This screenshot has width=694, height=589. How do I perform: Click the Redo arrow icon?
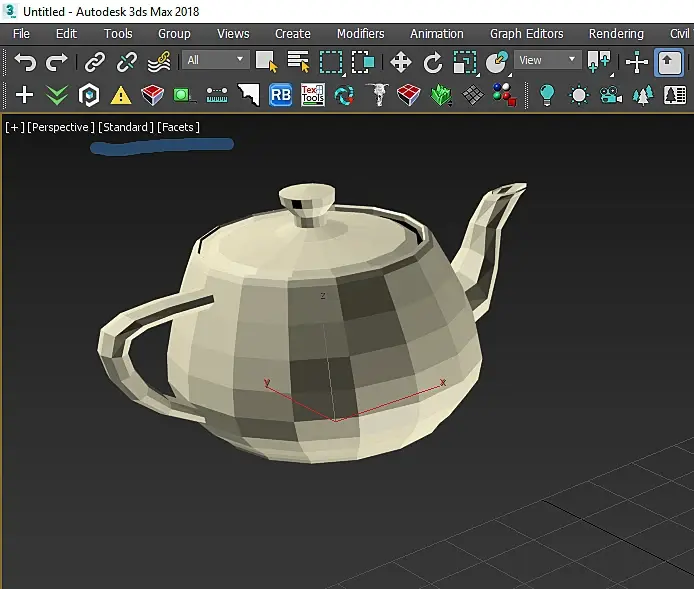[57, 62]
